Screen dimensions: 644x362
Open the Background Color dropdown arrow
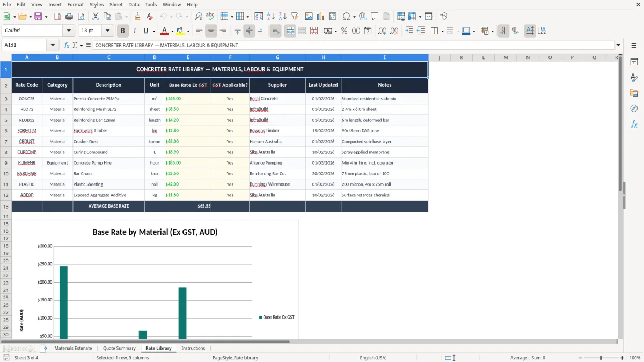tap(188, 31)
